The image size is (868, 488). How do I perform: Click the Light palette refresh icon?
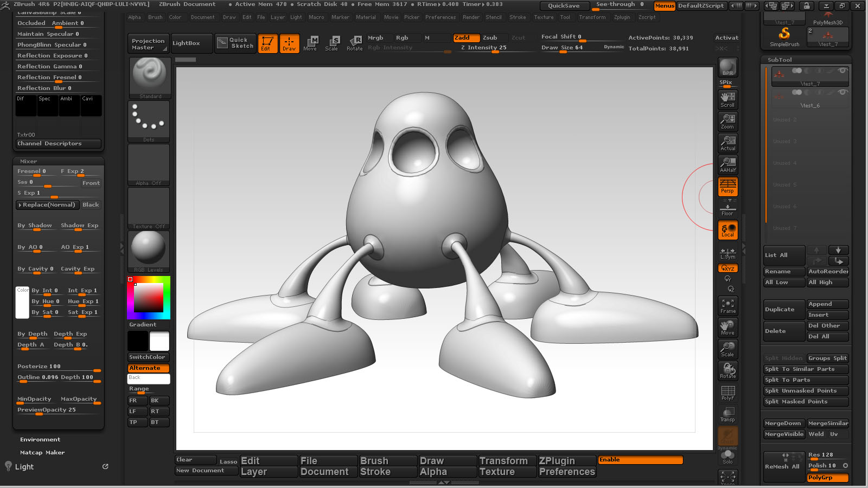[105, 466]
